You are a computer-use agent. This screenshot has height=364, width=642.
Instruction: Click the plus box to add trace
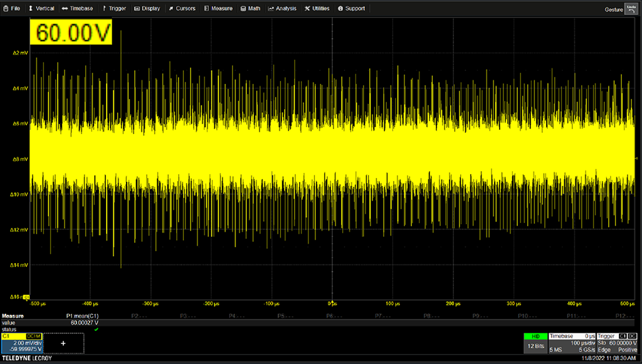click(63, 343)
